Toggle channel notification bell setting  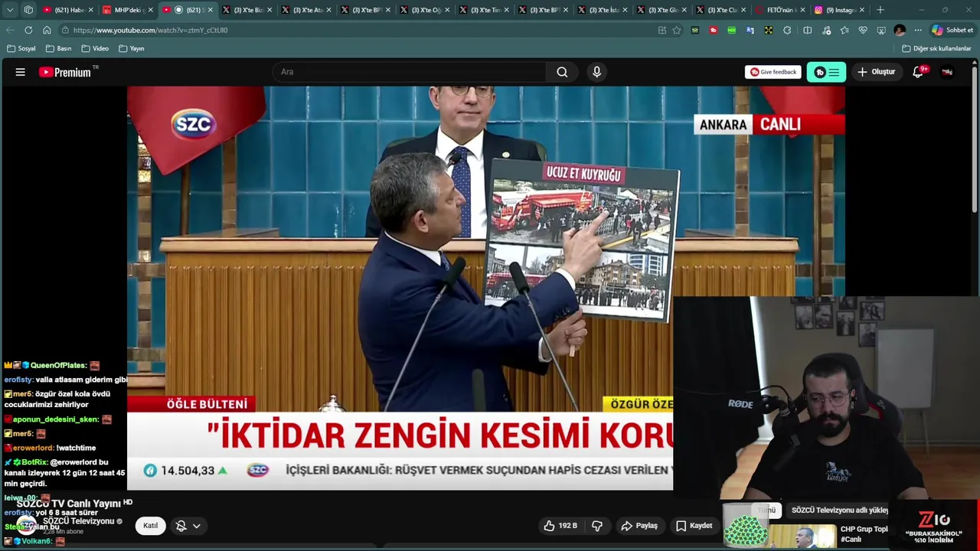click(181, 526)
